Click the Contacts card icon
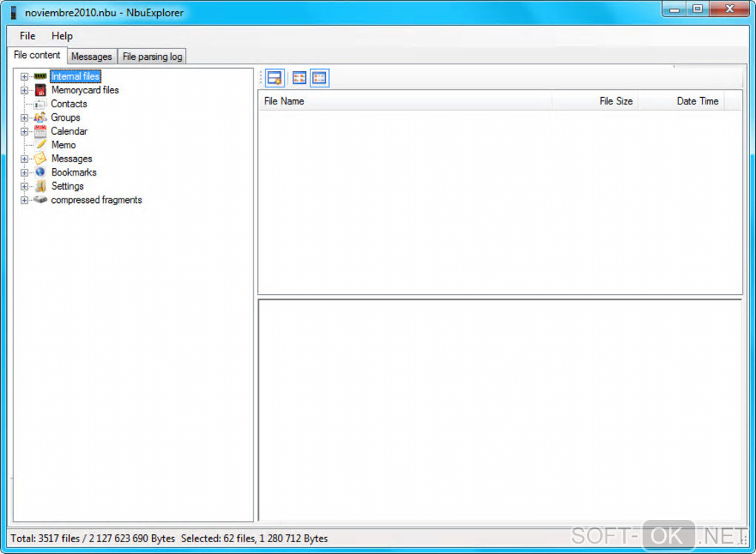756x554 pixels. [41, 104]
